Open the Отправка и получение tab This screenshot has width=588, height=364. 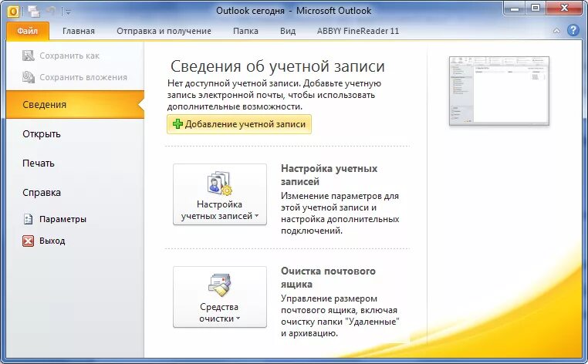pyautogui.click(x=164, y=31)
